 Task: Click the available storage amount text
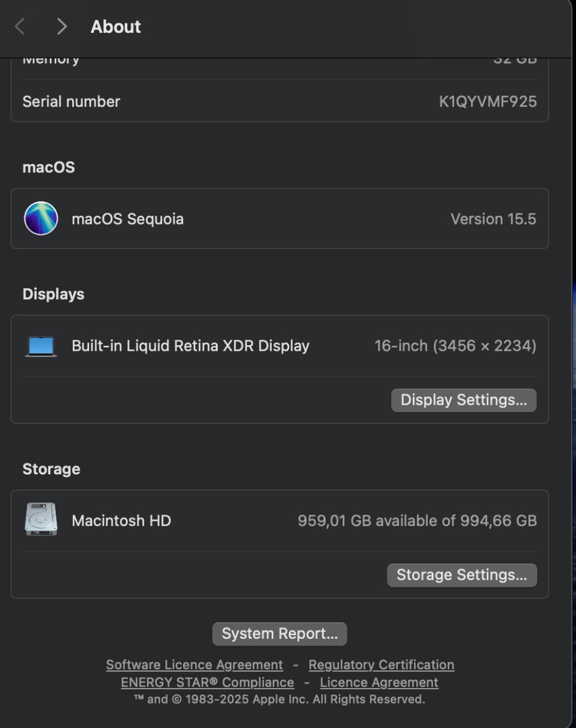pyautogui.click(x=417, y=521)
